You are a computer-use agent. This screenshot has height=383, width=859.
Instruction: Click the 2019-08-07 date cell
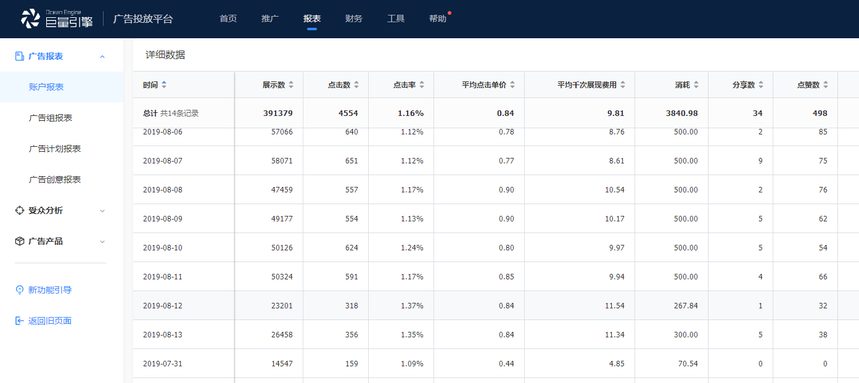[163, 161]
